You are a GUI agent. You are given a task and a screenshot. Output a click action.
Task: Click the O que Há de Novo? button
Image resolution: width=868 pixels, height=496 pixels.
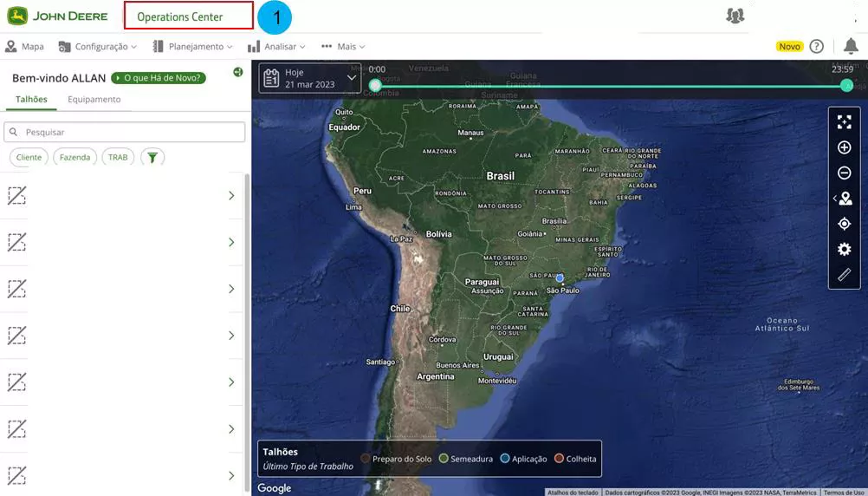[x=159, y=78]
